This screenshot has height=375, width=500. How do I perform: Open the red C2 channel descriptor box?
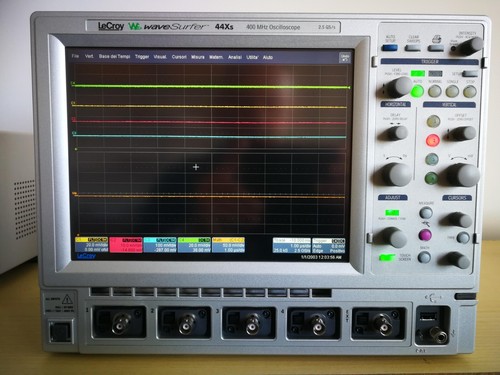pyautogui.click(x=126, y=245)
